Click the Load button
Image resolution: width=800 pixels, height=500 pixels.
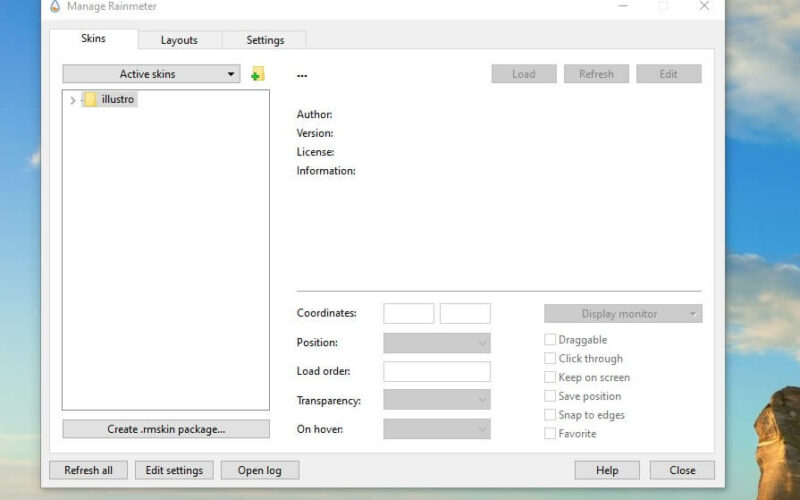click(524, 74)
